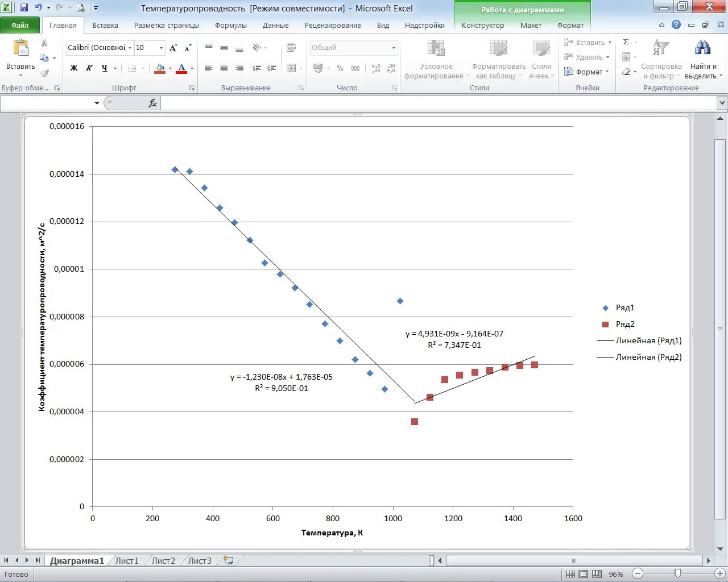Image resolution: width=728 pixels, height=582 pixels.
Task: Click the percent style icon
Action: click(340, 68)
